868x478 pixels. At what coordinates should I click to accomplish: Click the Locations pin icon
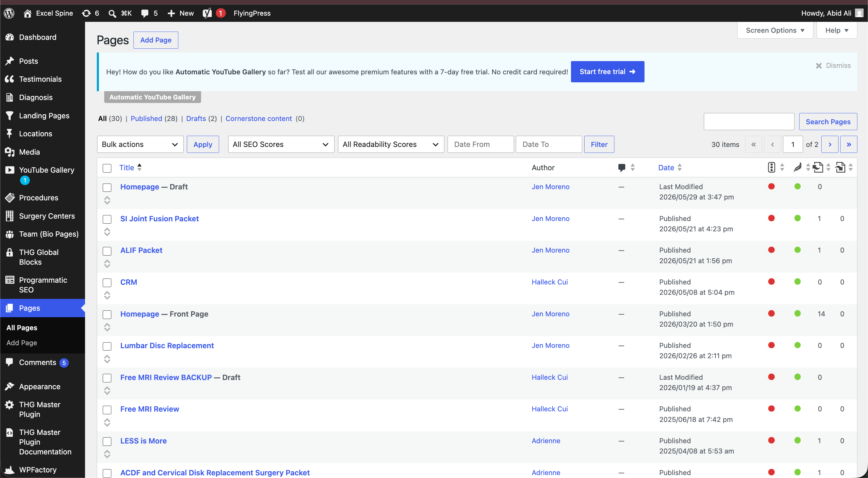pos(10,134)
